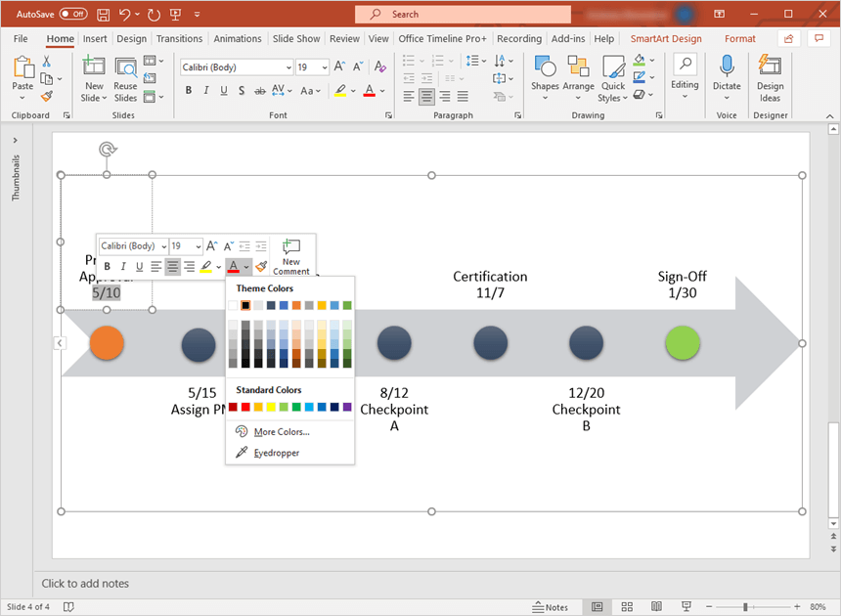Toggle Underline on the mini toolbar

(x=139, y=266)
